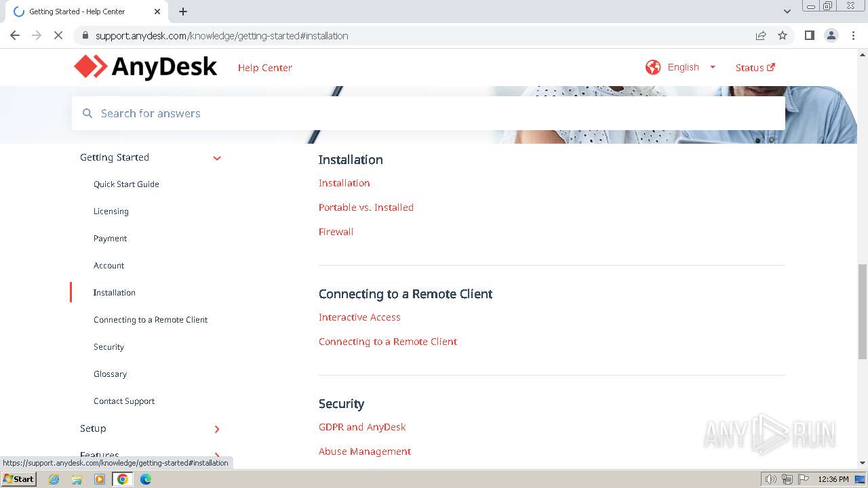Click the browser address bar URL
The height and width of the screenshot is (488, 868).
(222, 35)
